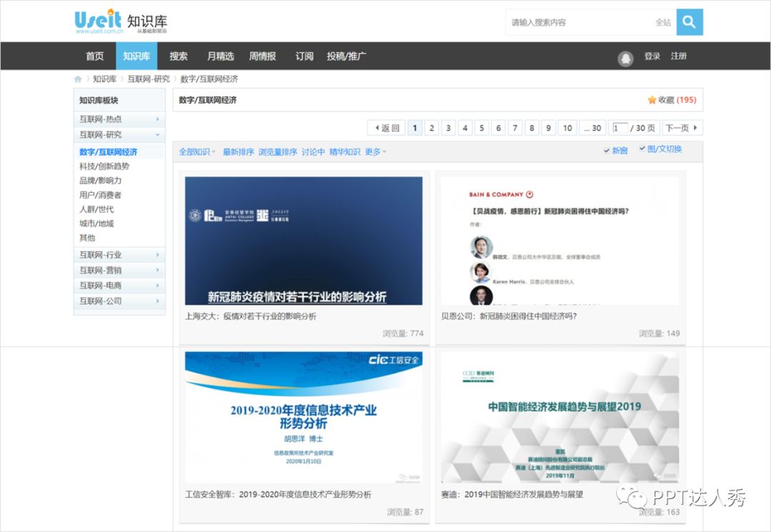Select 城市/地域 in sidebar
The width and height of the screenshot is (771, 532).
pos(96,224)
